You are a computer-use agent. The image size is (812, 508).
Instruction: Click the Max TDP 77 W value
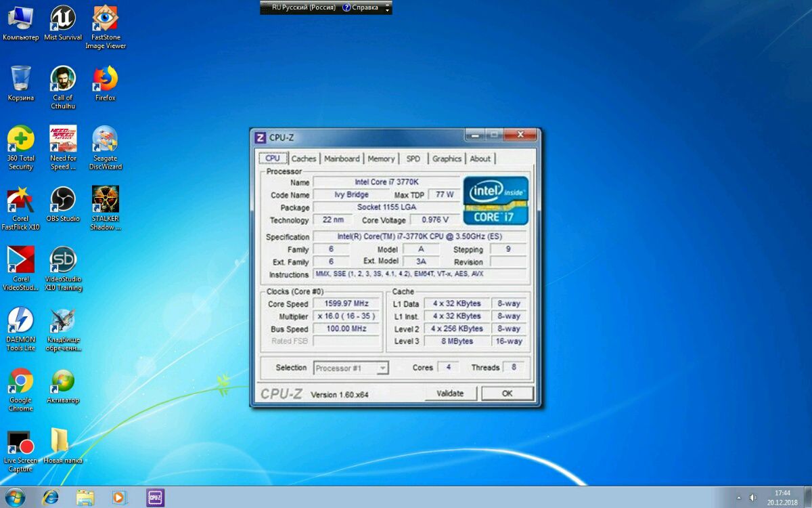coord(443,194)
